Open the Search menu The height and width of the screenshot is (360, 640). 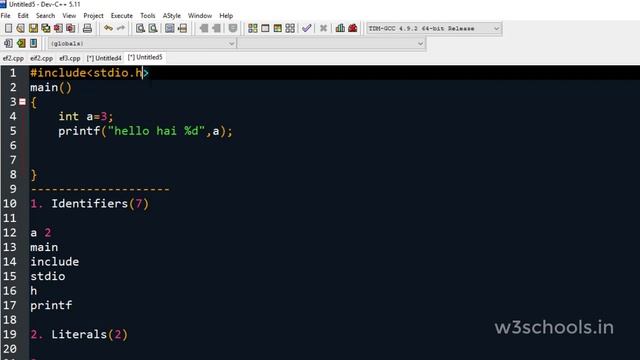click(45, 16)
